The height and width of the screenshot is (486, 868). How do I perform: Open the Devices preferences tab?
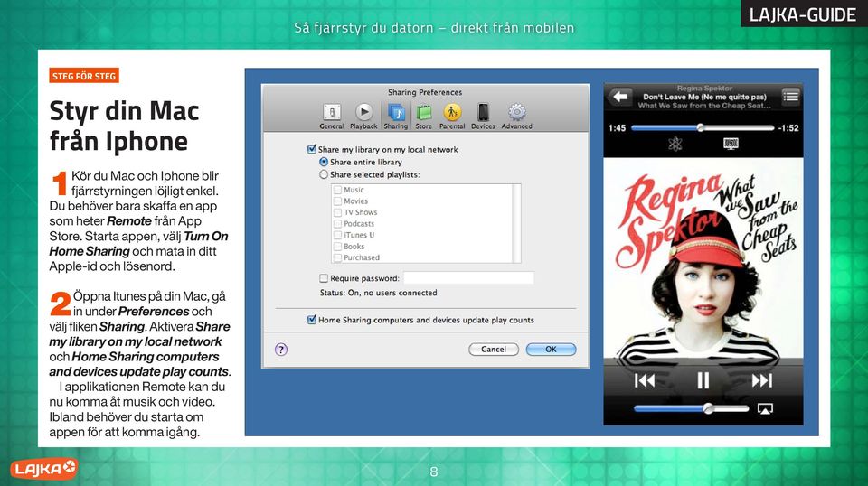[483, 117]
